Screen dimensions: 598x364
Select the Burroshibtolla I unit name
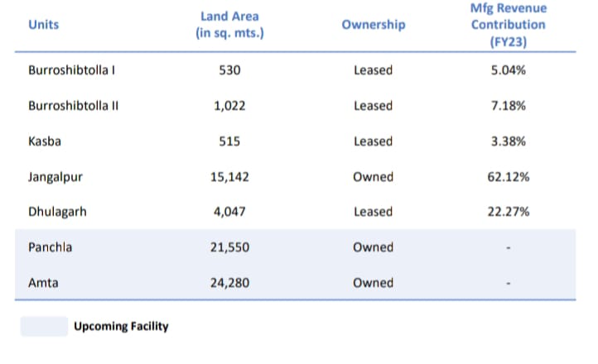point(71,70)
